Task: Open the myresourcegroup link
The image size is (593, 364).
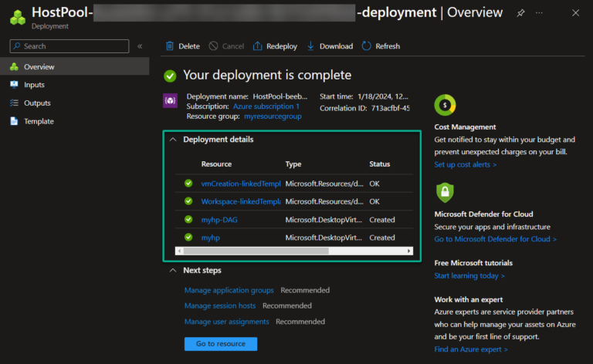Action: click(272, 116)
